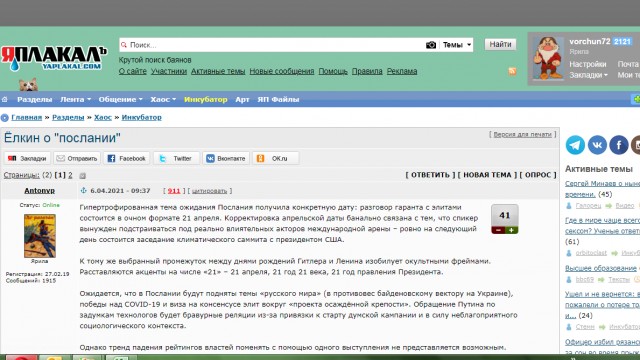Expand the Хаос menu

click(x=163, y=99)
